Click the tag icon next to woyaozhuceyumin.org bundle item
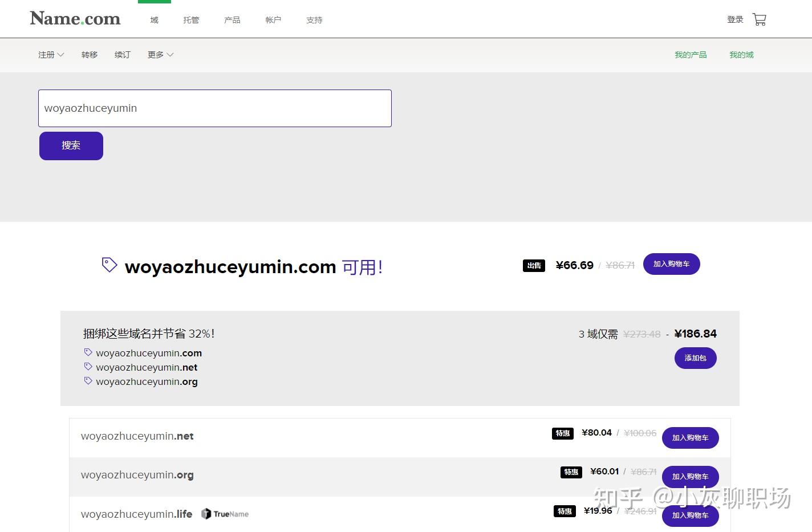Image resolution: width=812 pixels, height=532 pixels. [x=88, y=380]
